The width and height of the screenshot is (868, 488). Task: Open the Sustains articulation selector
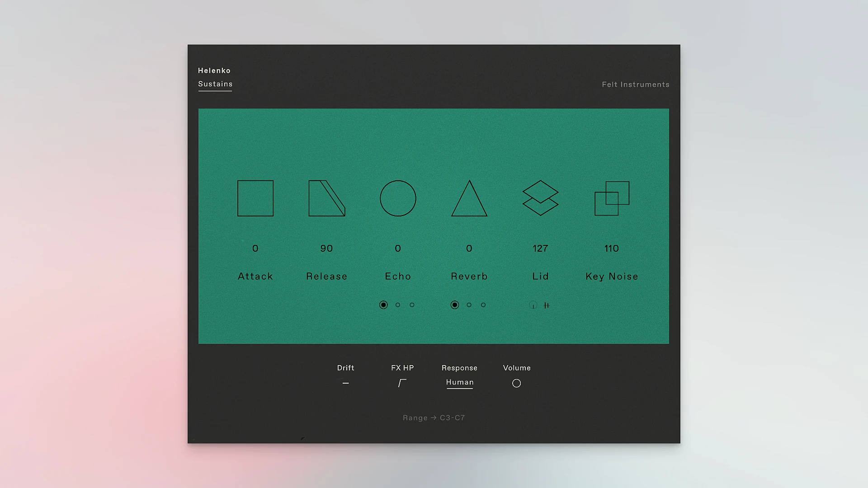[215, 84]
